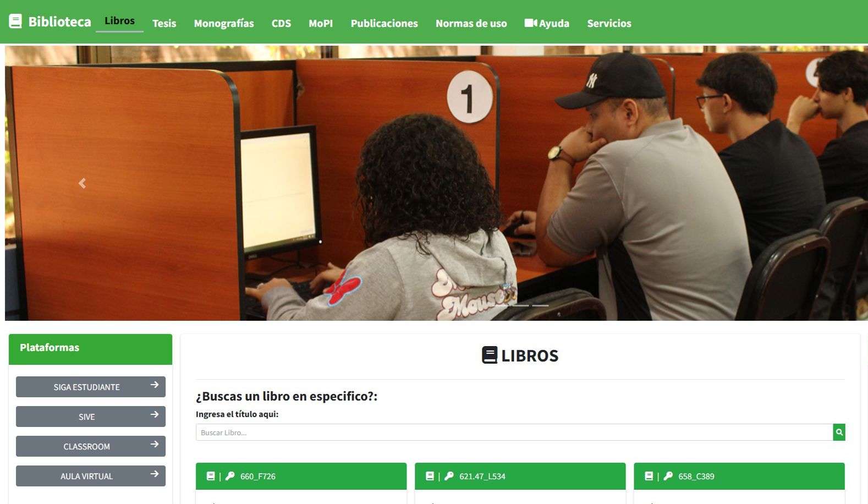Screen dimensions: 868x504
Task: Go to previous carousel slide arrow
Action: pyautogui.click(x=82, y=183)
